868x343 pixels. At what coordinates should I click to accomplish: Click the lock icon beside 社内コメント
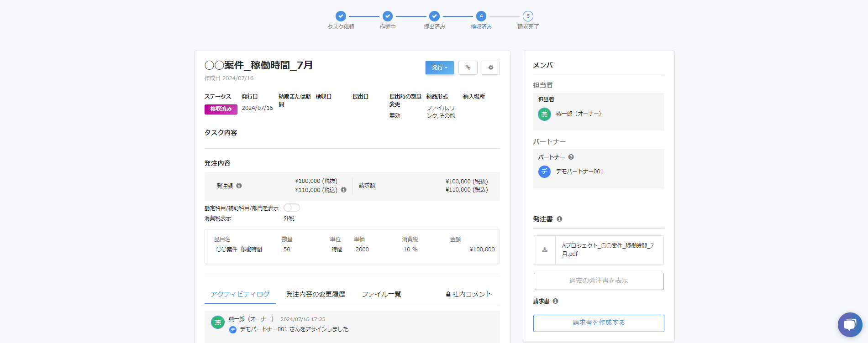click(448, 294)
